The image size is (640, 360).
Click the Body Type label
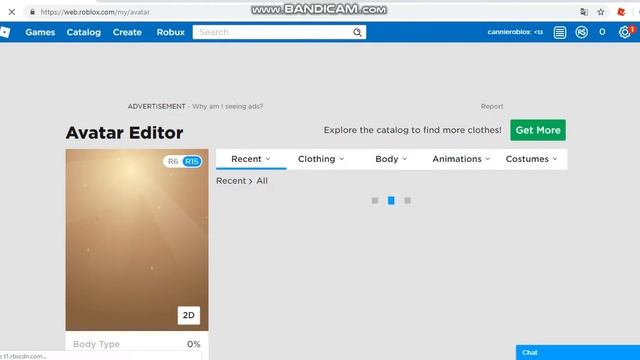tap(96, 344)
